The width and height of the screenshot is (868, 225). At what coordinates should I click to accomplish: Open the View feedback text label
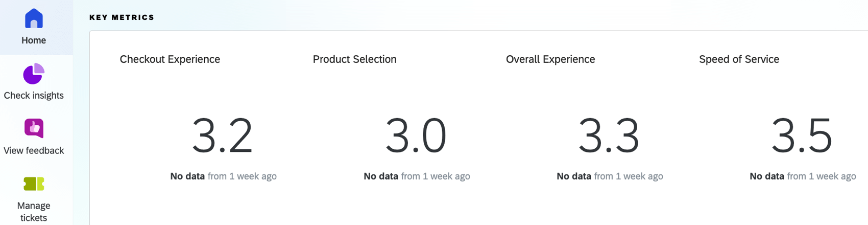coord(34,151)
